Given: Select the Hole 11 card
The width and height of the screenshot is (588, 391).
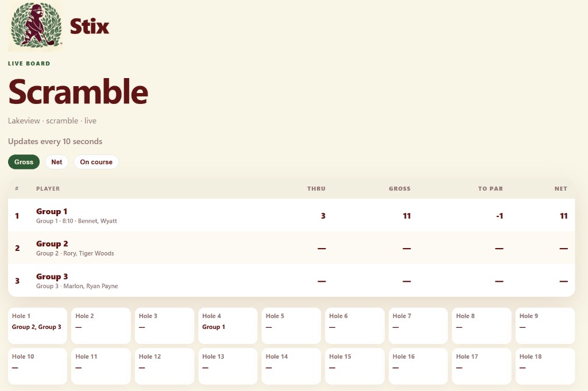Looking at the screenshot, I should pos(101,366).
